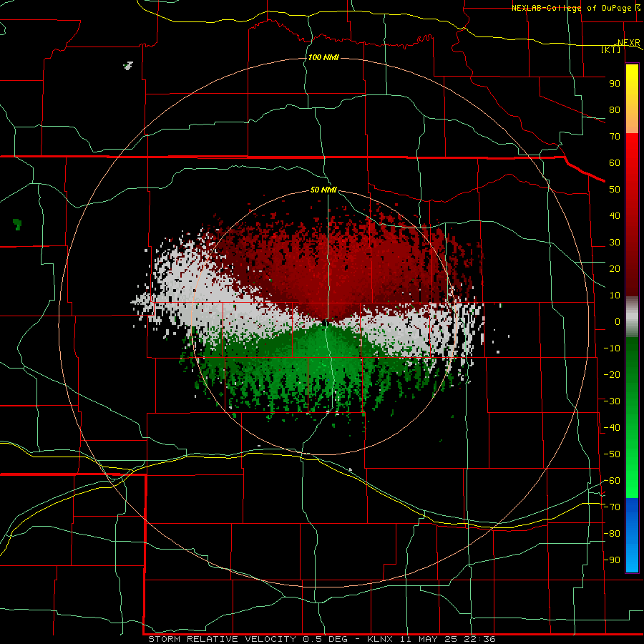
Task: Click the 70 value on the velocity scale
Action: (615, 137)
